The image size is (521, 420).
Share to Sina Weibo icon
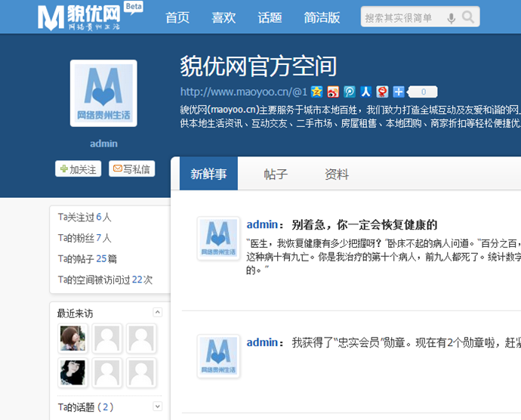pos(333,92)
